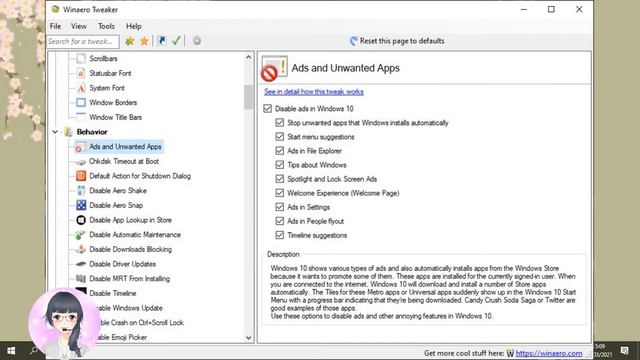Image resolution: width=640 pixels, height=360 pixels.
Task: Select Disable Emoji Picker tree item
Action: pos(122,338)
